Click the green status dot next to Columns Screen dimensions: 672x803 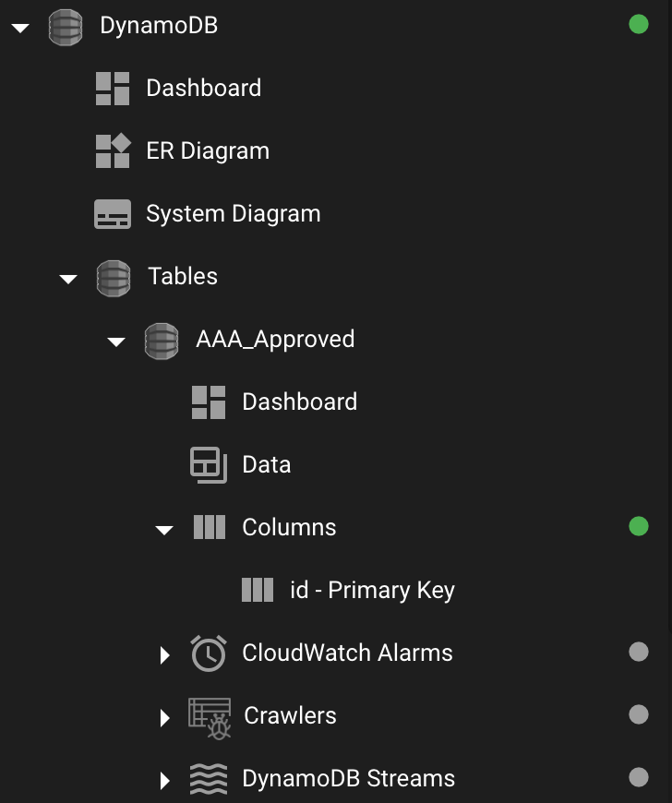(639, 526)
